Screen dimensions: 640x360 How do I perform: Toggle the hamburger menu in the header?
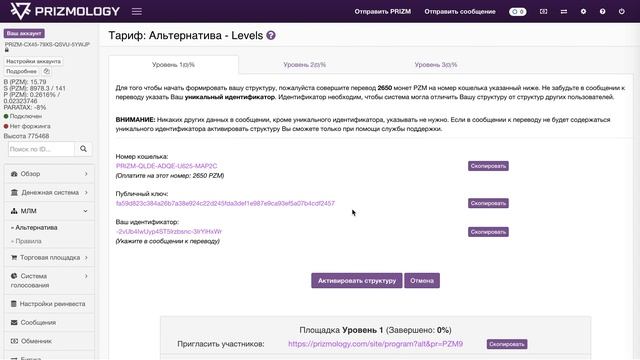click(137, 11)
